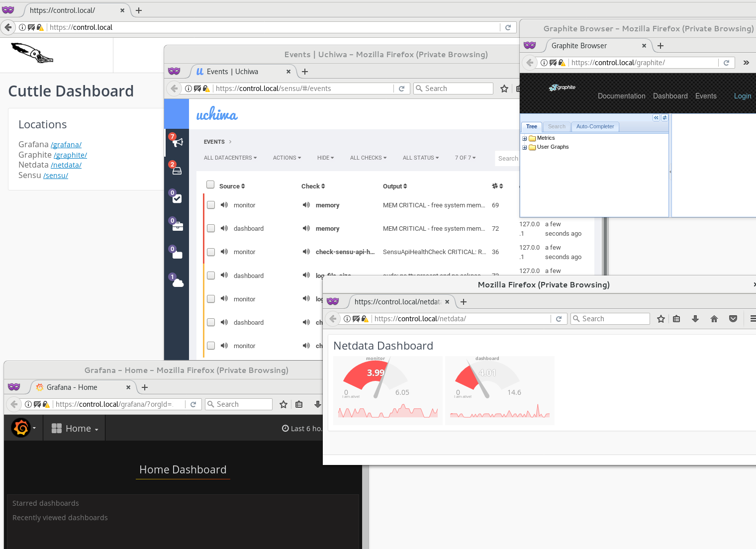This screenshot has width=756, height=549.
Task: Silence the check-sensu-api-h check speaker icon
Action: pyautogui.click(x=306, y=252)
